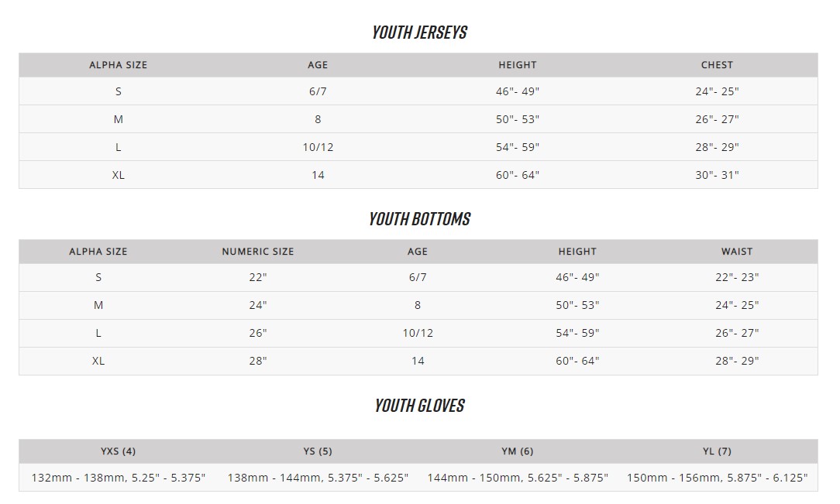Viewport: 840px width, 504px height.
Task: Click the YM (6) glove size header
Action: click(x=518, y=451)
